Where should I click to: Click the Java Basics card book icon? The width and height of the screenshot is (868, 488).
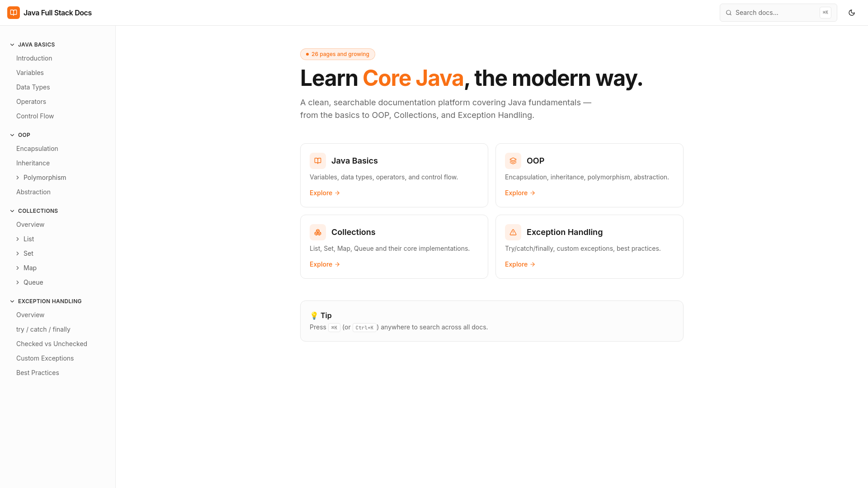(x=318, y=161)
